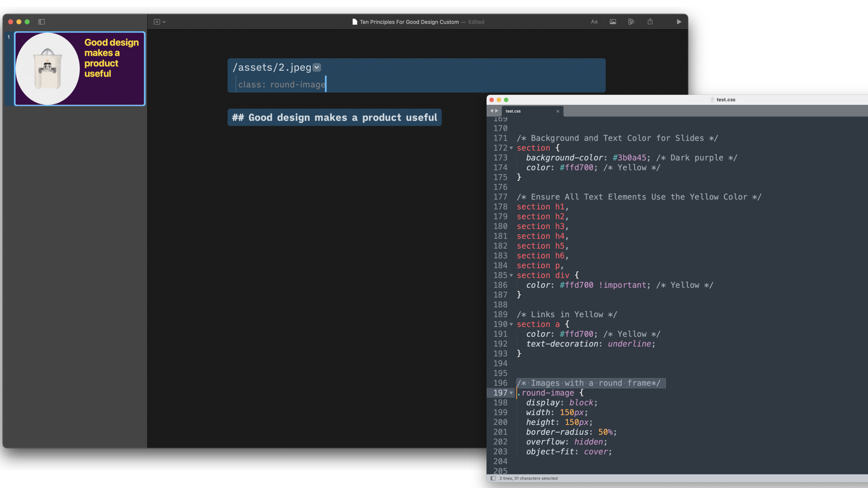Viewport: 868px width, 488px height.
Task: Expand section a rule on line 190
Action: (x=512, y=324)
